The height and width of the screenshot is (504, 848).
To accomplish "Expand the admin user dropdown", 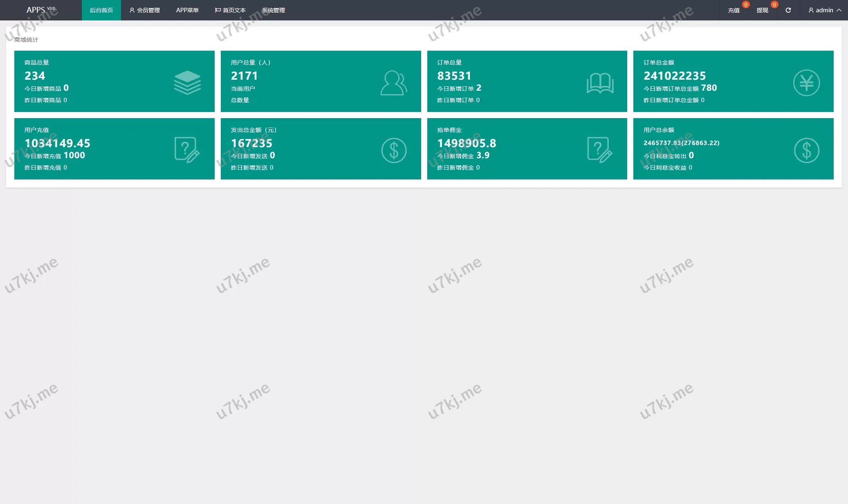I will (x=824, y=10).
